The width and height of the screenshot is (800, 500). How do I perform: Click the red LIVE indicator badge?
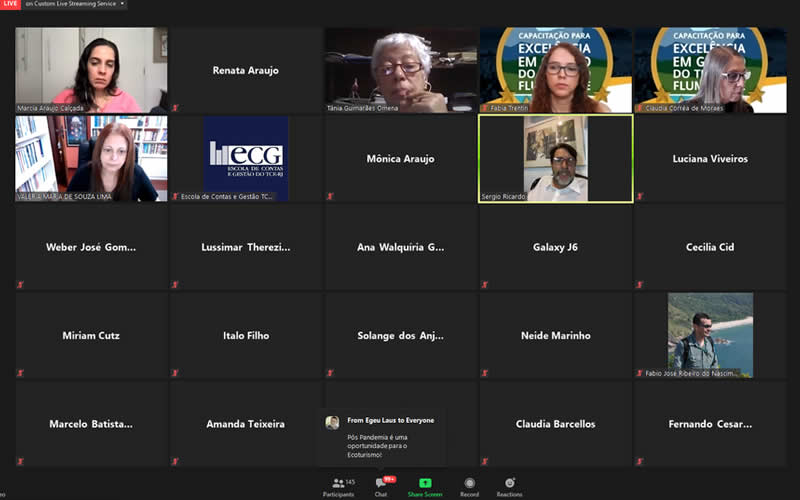[10, 5]
